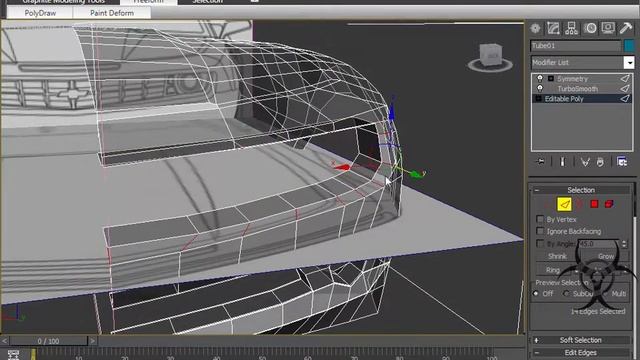Toggle the TurboSmooth modifier light bulb
Screen dimensions: 640x360
pyautogui.click(x=540, y=88)
